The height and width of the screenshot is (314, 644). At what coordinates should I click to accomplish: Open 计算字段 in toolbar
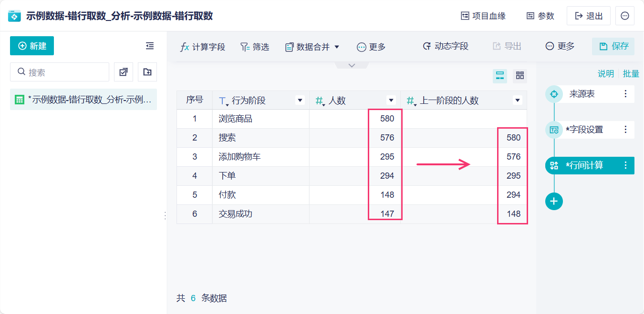[203, 47]
